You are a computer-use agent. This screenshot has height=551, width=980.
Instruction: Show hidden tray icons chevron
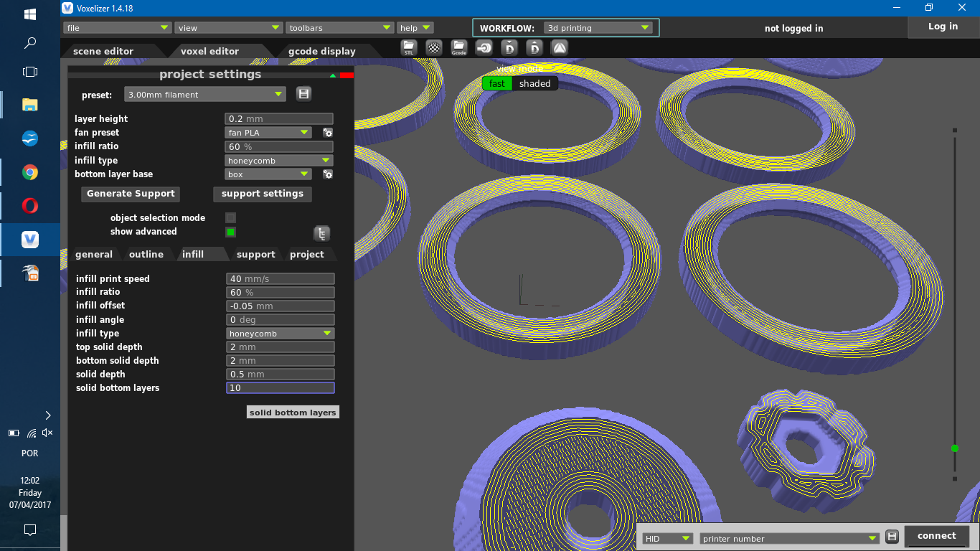(48, 415)
